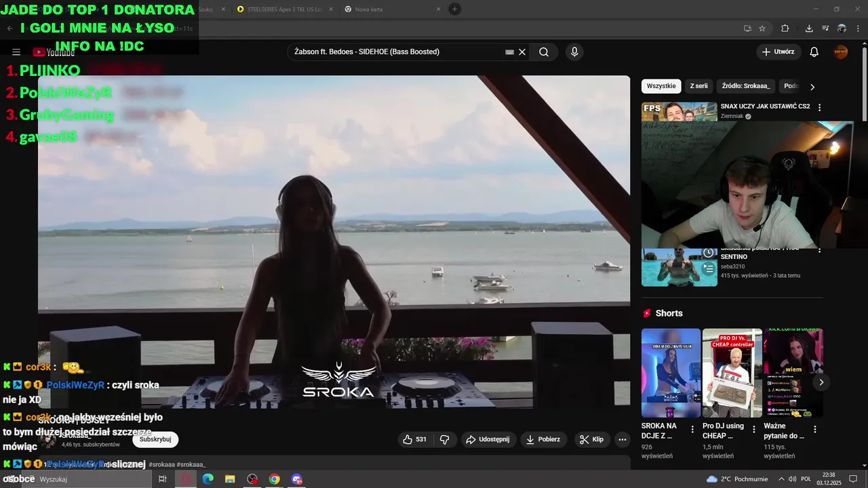The image size is (868, 488).
Task: Close the Nowa karta tab
Action: click(438, 9)
